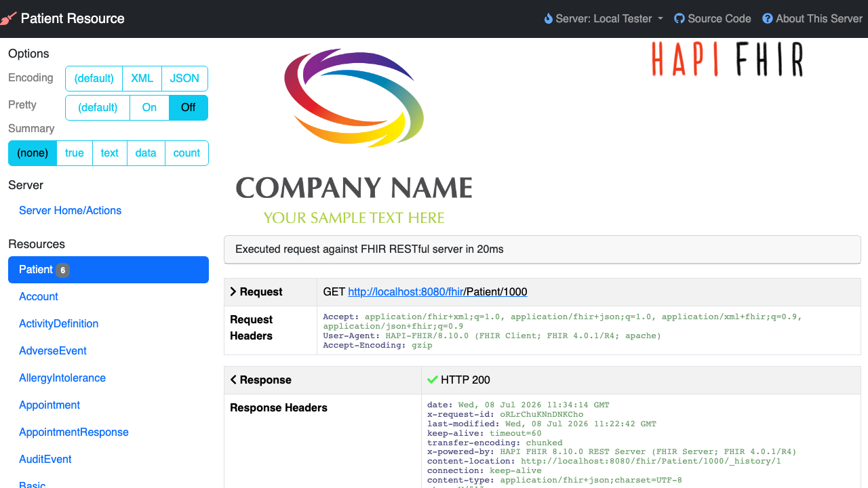Click the transfer-encoding: chunked line
The image size is (868, 488).
click(x=495, y=443)
